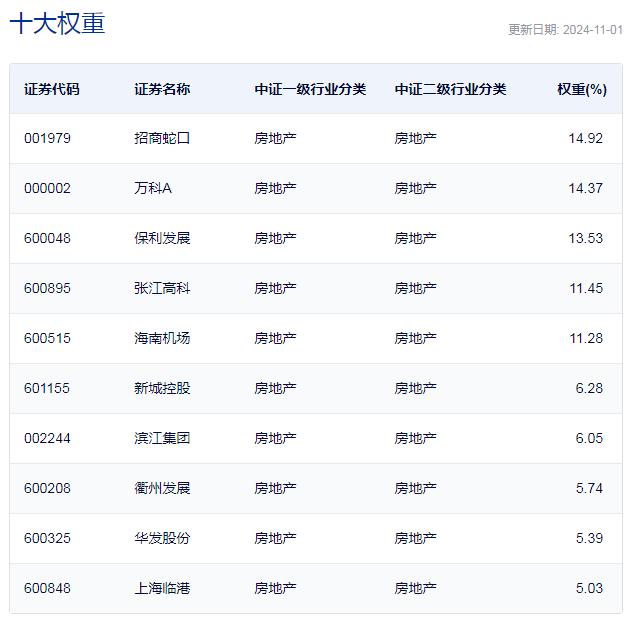Click the 十大权重 heading
This screenshot has height=621, width=627.
click(57, 24)
